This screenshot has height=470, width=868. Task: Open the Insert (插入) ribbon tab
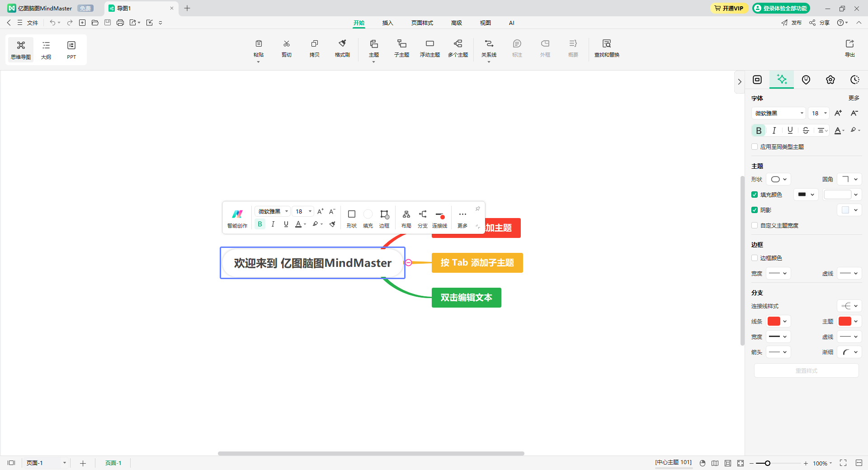[387, 23]
